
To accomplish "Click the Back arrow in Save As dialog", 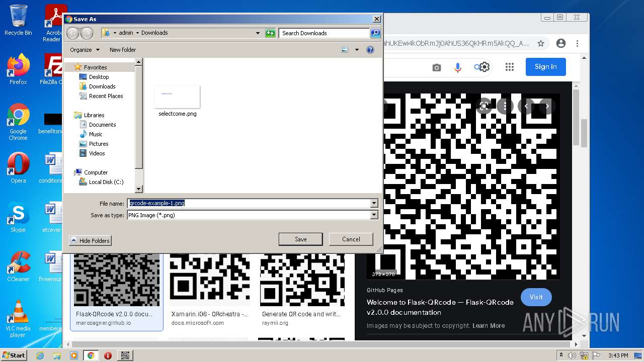I will pos(73,33).
